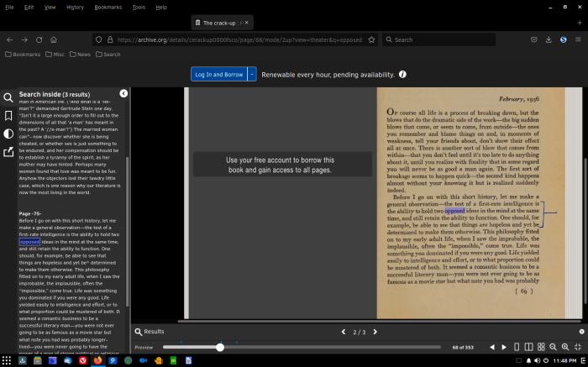The width and height of the screenshot is (588, 367).
Task: Switch to one-page view
Action: [517, 347]
